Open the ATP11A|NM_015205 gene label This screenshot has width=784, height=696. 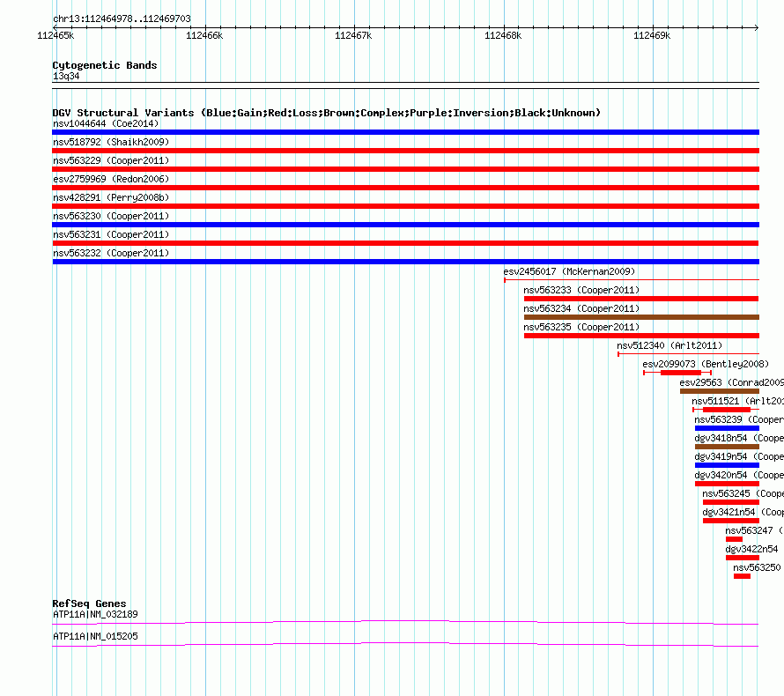pyautogui.click(x=95, y=636)
